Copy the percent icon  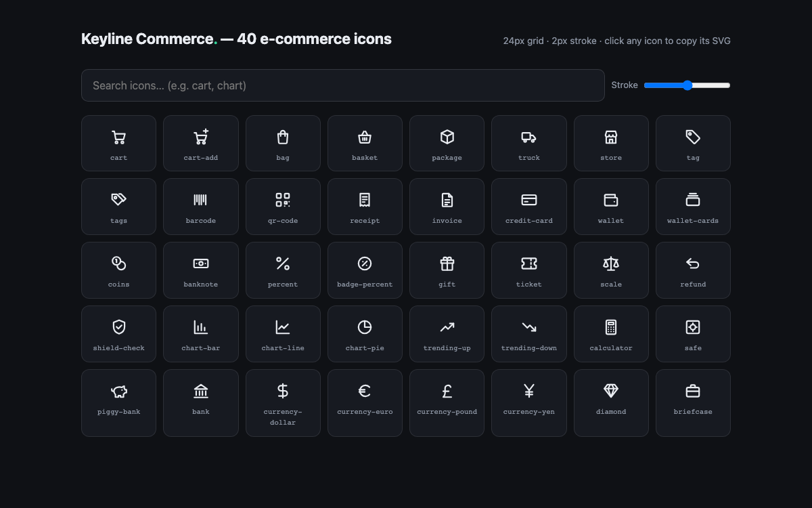(x=283, y=270)
